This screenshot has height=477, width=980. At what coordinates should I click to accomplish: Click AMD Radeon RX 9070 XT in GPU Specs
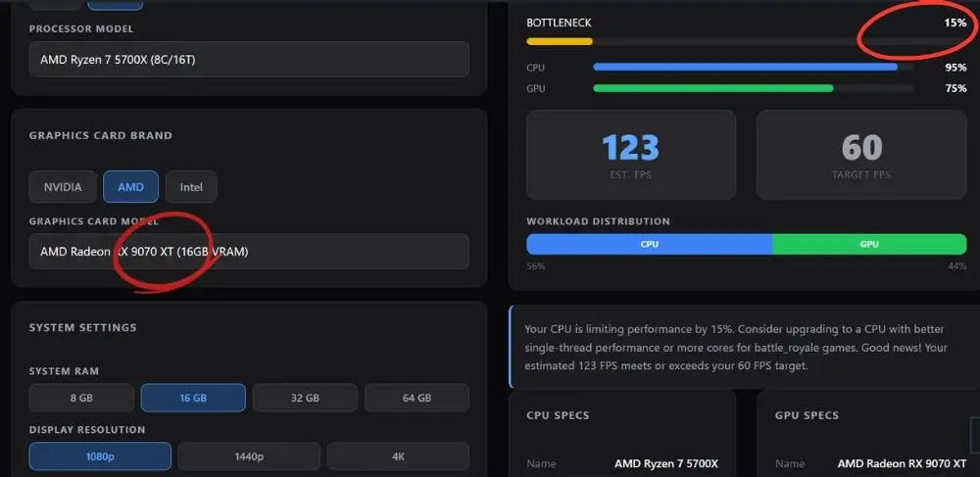[902, 464]
